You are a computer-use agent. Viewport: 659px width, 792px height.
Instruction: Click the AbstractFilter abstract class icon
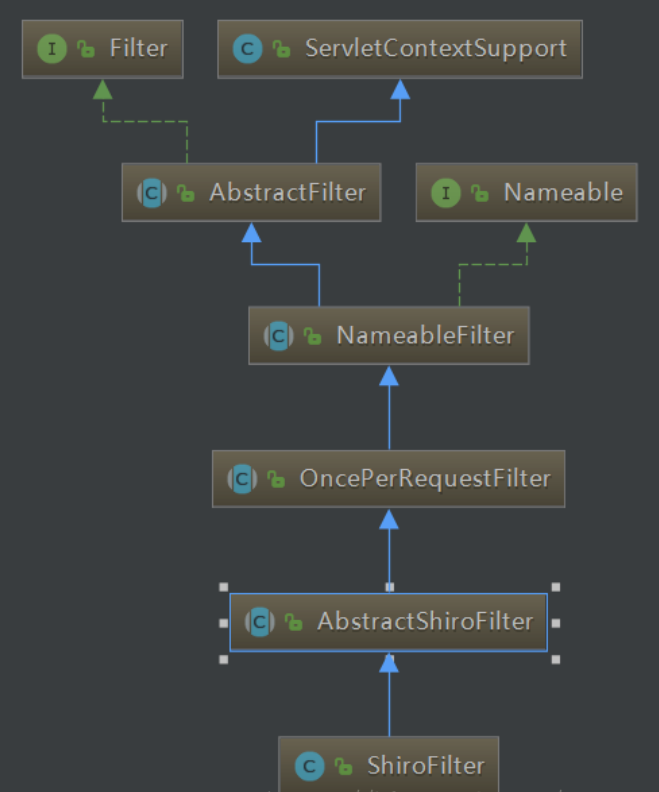pos(152,193)
